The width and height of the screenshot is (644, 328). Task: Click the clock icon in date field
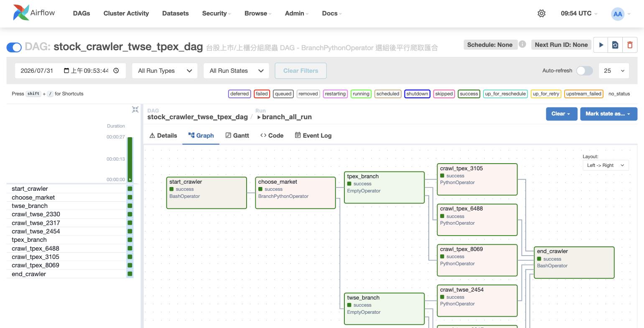[116, 71]
